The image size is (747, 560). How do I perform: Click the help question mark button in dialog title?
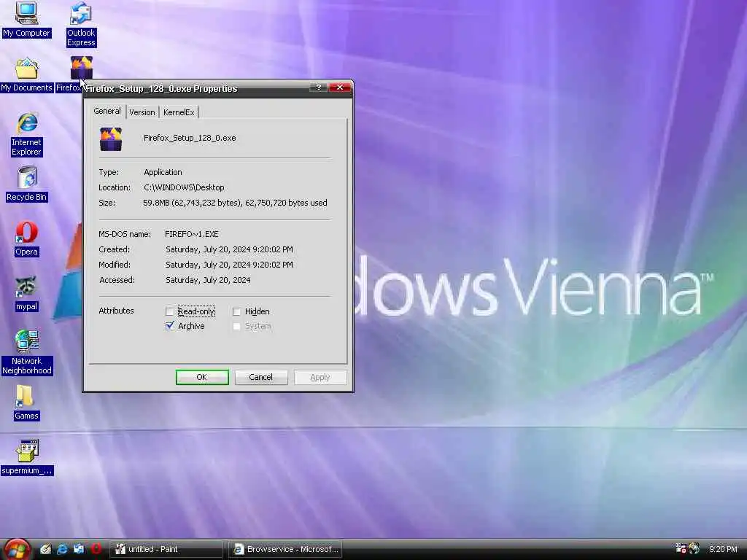tap(318, 87)
